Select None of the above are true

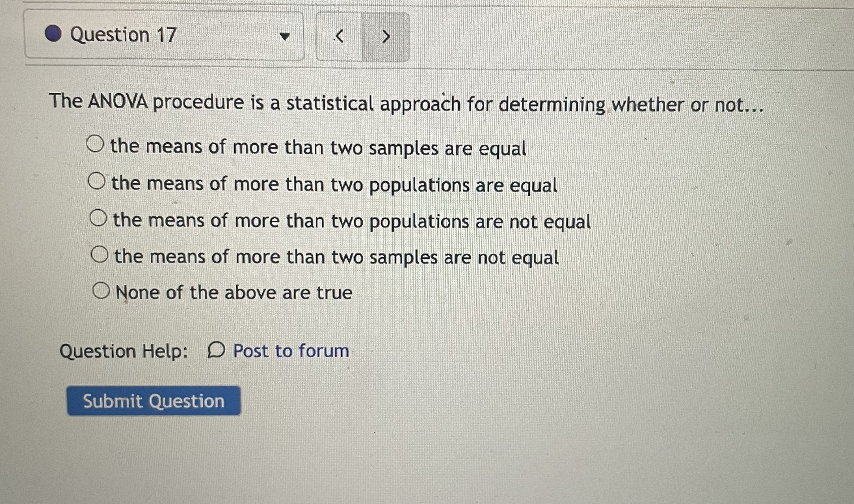coord(102,290)
